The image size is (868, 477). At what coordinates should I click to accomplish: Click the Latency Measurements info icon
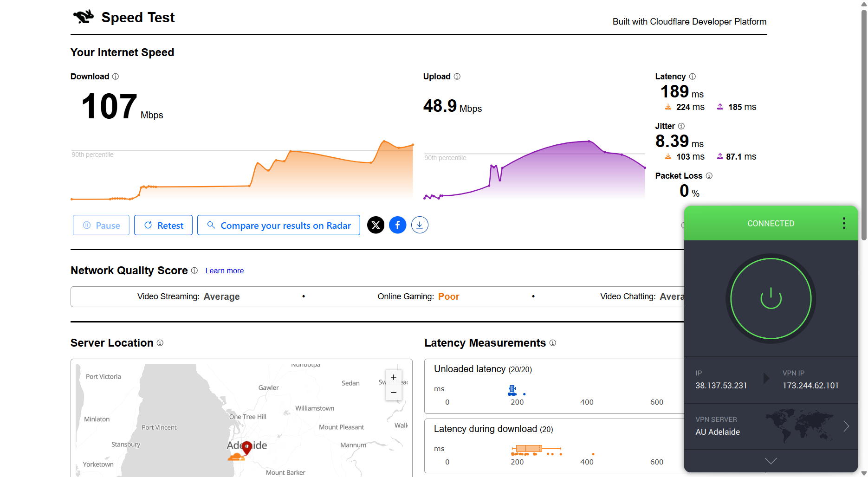553,343
